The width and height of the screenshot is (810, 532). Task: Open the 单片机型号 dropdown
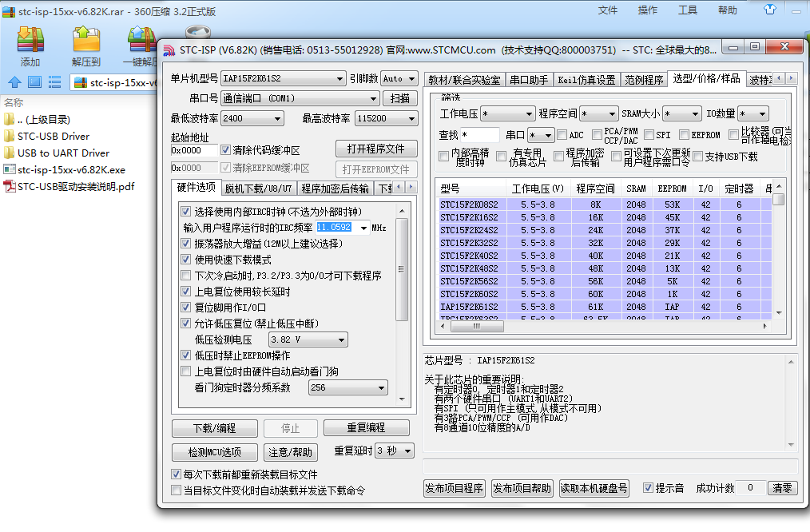click(283, 78)
